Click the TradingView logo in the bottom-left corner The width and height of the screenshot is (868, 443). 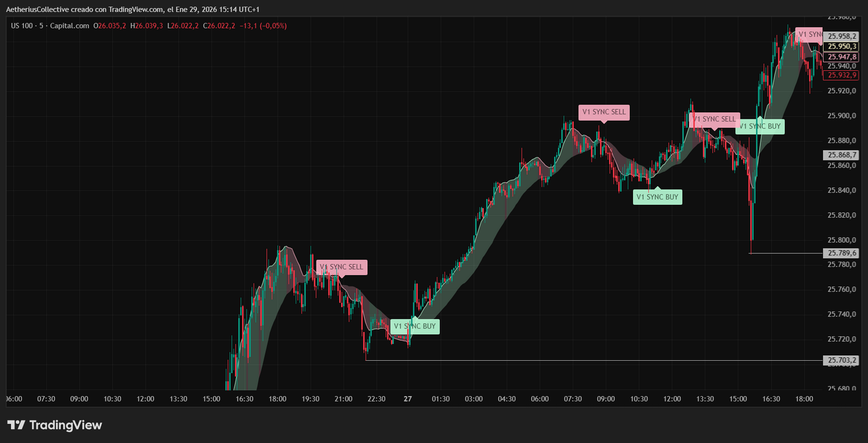click(x=54, y=425)
